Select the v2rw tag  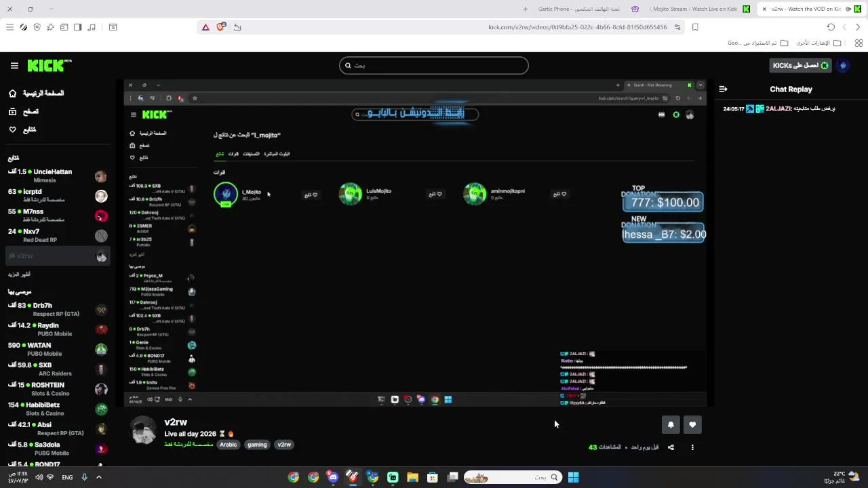pyautogui.click(x=284, y=445)
